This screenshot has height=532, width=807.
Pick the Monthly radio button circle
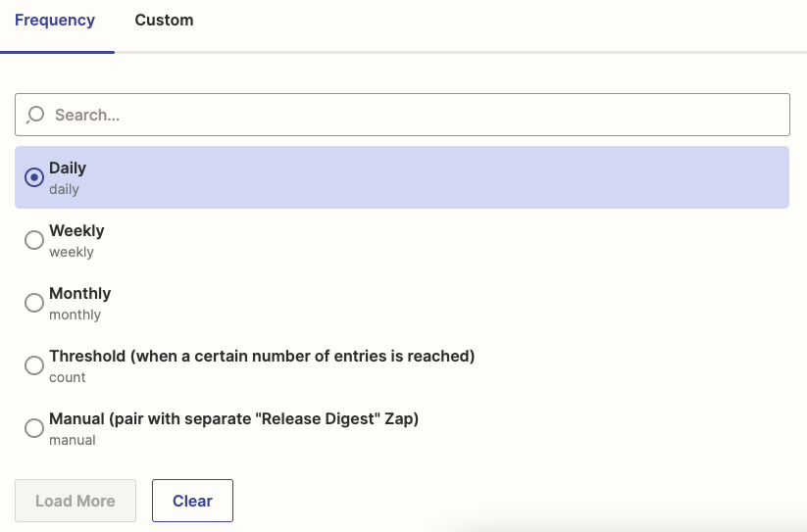click(34, 303)
